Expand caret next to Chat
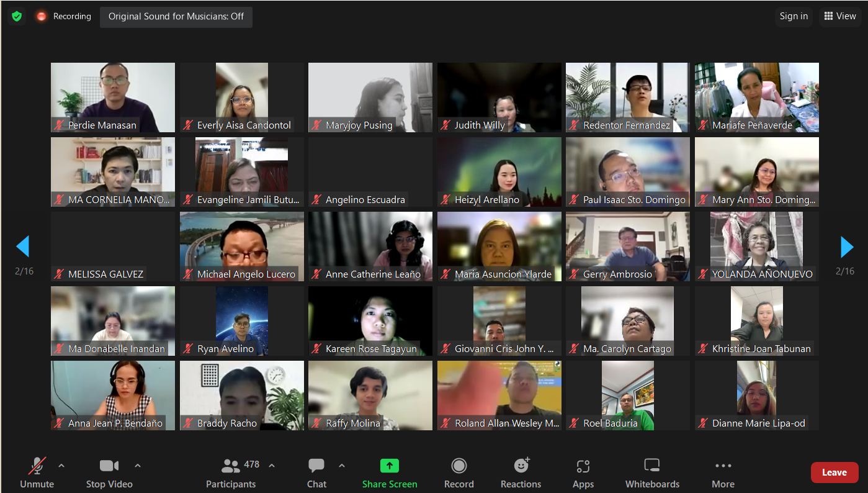This screenshot has width=868, height=493. [342, 465]
